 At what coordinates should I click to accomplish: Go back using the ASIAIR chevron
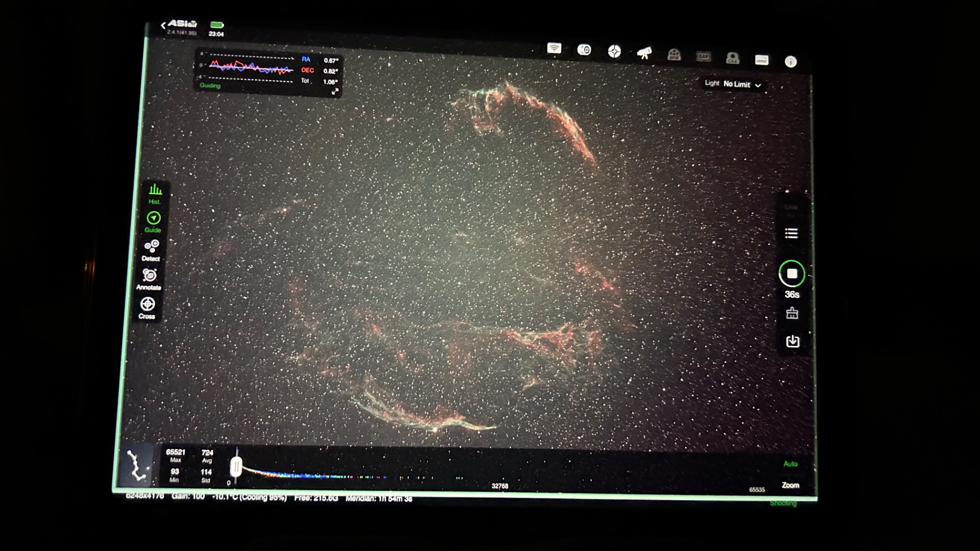point(163,26)
